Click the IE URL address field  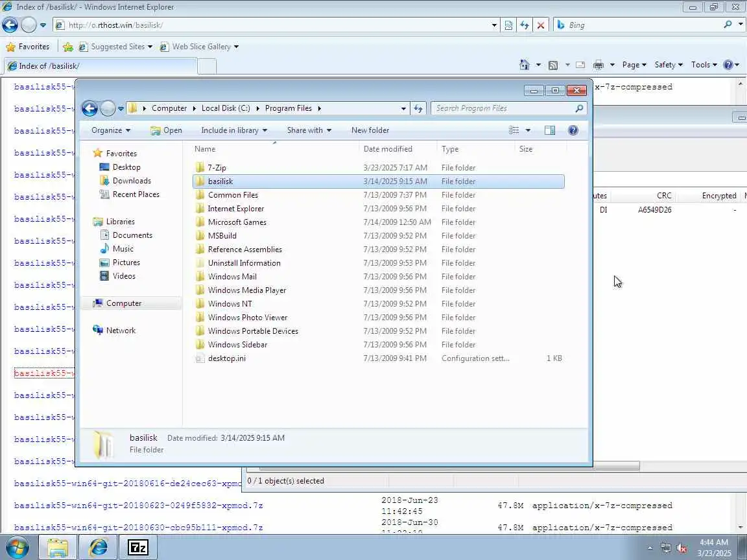click(x=276, y=25)
